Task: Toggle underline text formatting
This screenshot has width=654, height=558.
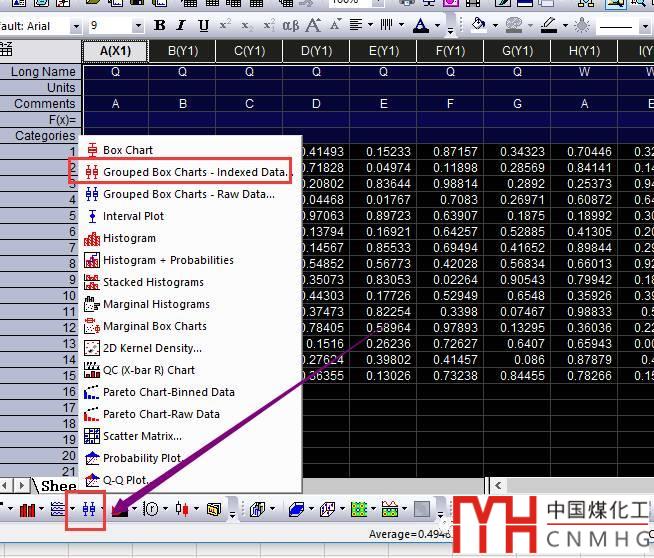Action: 204,26
